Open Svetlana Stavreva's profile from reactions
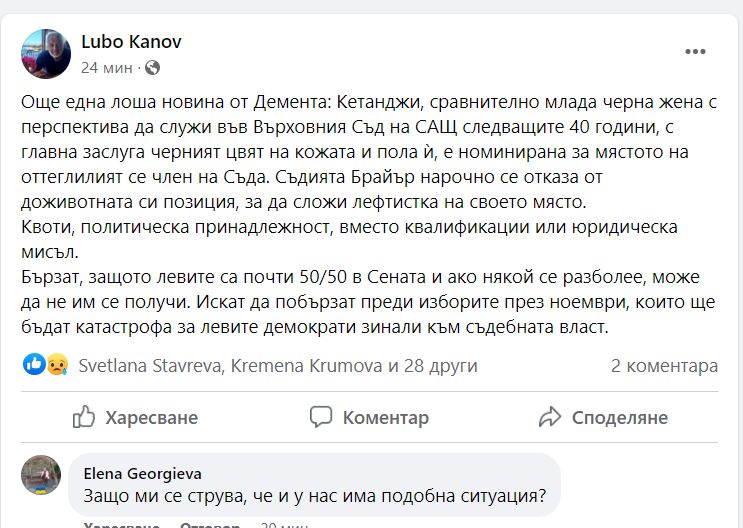The image size is (743, 528). coord(150,366)
